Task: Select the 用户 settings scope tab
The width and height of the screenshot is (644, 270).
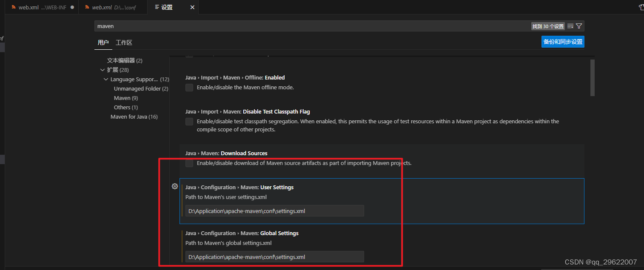Action: 103,43
